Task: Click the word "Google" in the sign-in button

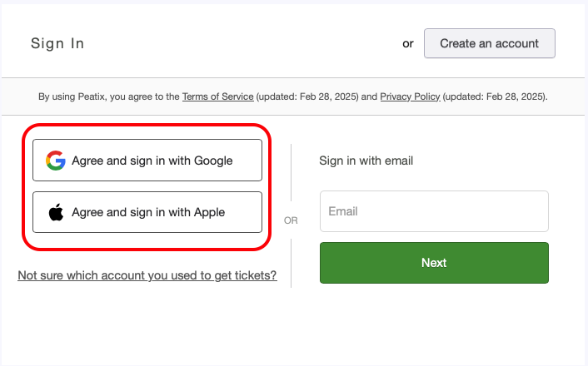Action: [x=213, y=161]
